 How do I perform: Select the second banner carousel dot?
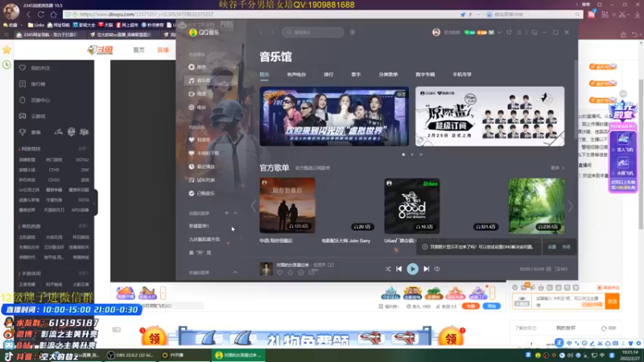412,154
